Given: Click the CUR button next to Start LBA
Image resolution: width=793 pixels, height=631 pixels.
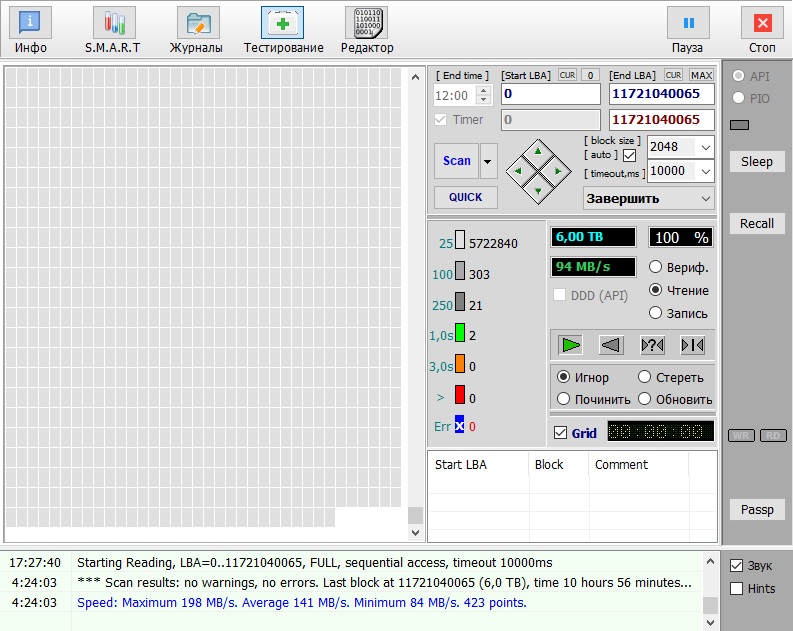Looking at the screenshot, I should (567, 75).
